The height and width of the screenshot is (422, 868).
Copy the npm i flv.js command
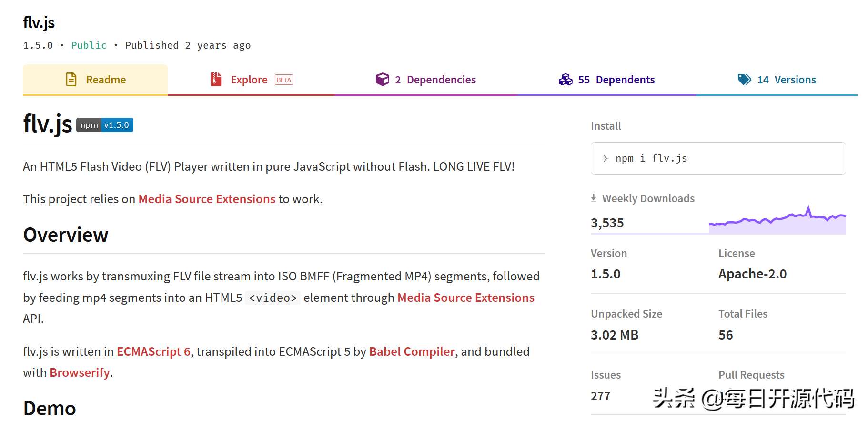coord(651,158)
